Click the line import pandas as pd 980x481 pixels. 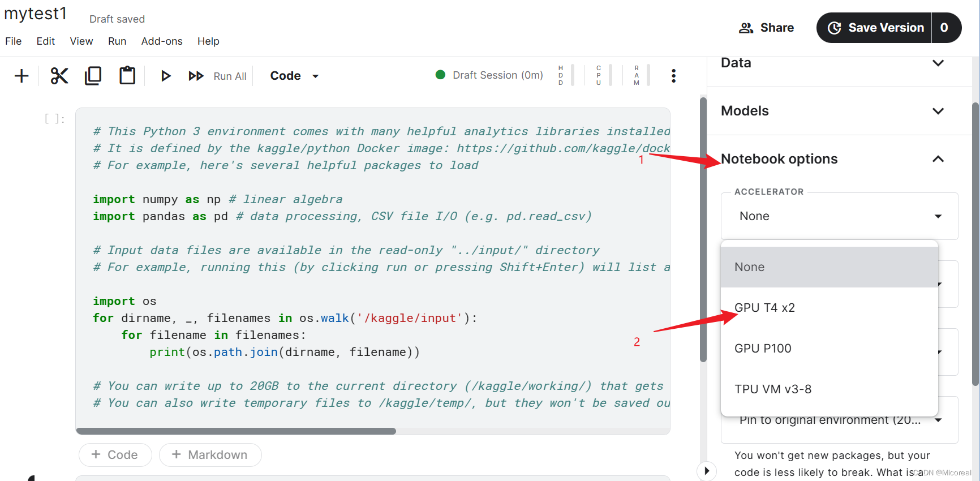click(342, 216)
